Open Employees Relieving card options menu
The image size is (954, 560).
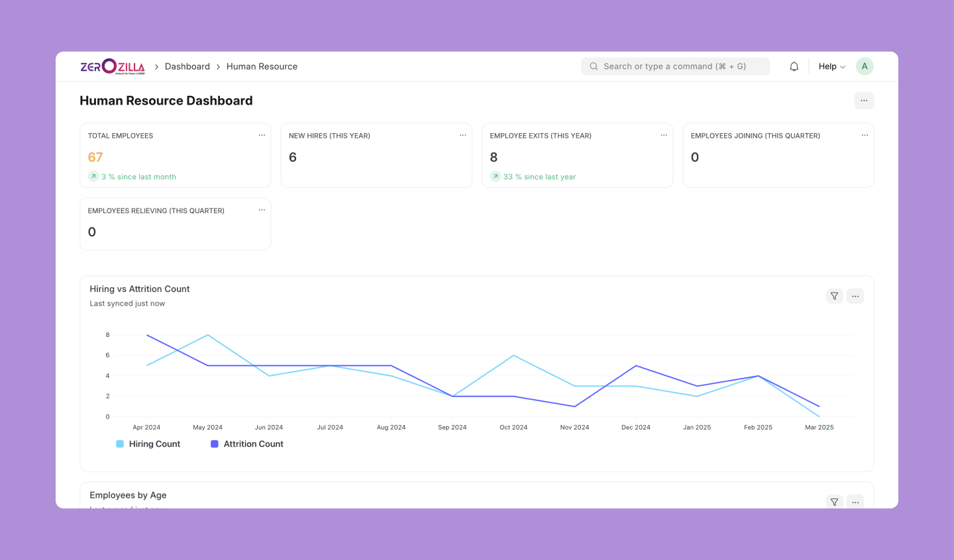(262, 210)
